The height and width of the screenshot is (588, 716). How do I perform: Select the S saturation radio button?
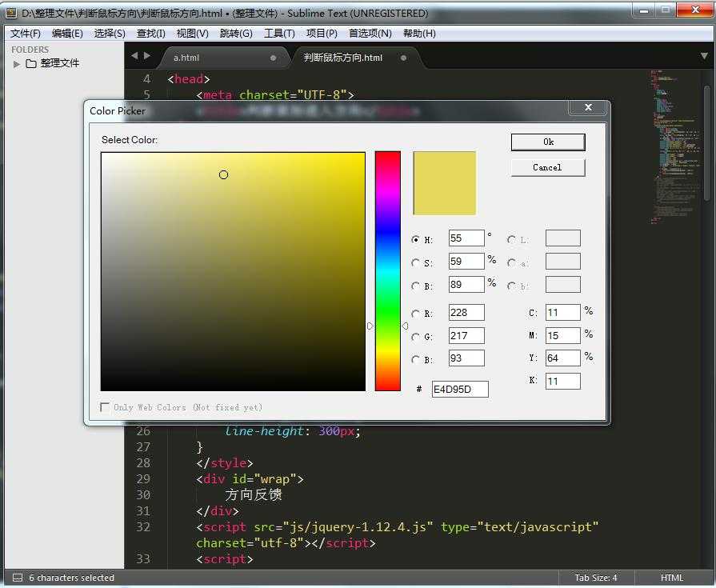415,263
